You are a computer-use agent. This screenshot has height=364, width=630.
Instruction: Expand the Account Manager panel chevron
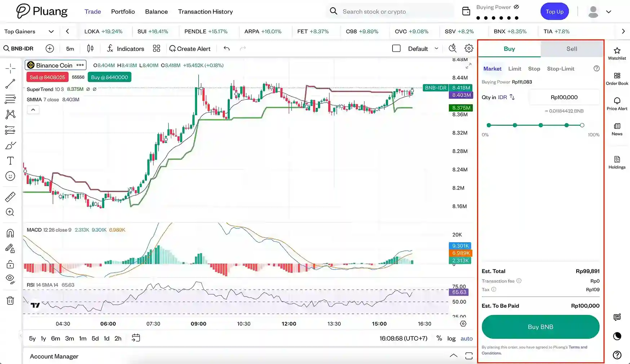453,356
